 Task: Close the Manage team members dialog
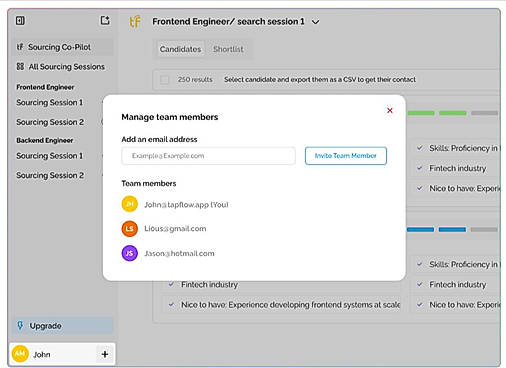pos(390,110)
